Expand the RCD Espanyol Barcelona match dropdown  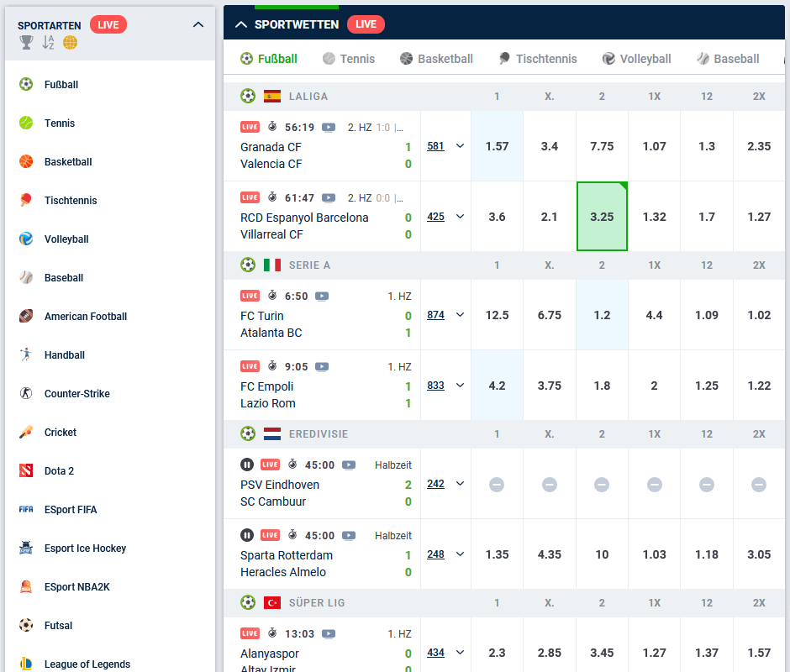click(460, 217)
